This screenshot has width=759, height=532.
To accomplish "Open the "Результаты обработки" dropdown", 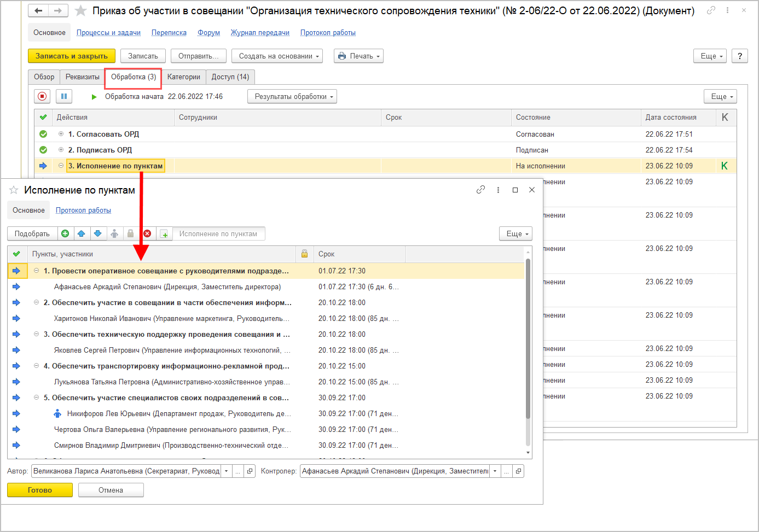I will (x=292, y=97).
